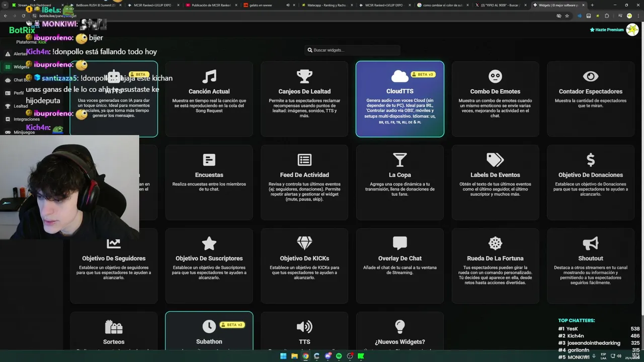The width and height of the screenshot is (644, 362).
Task: Switch to Publicación de MCSR Ranked tab
Action: 211,5
